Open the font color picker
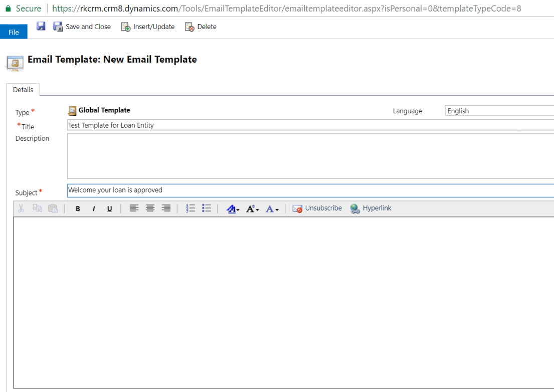 (272, 209)
